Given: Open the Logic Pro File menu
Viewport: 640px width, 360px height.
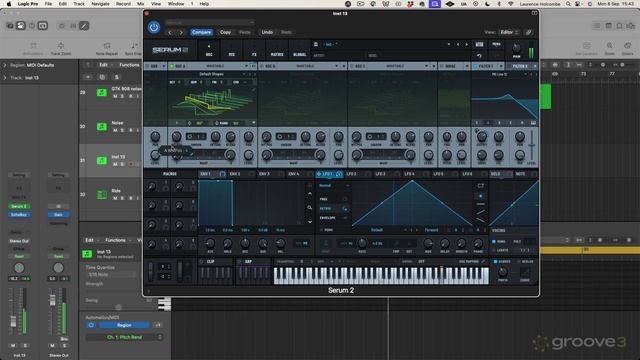Looking at the screenshot, I should [48, 4].
